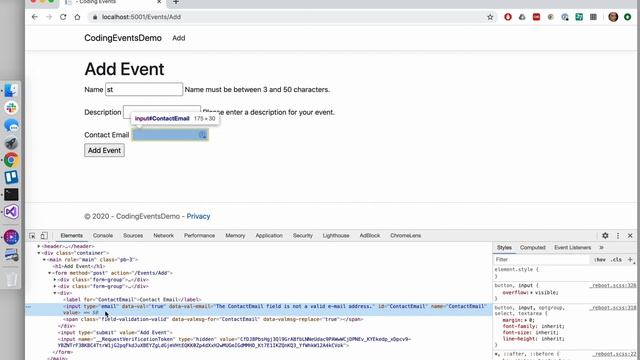Expand the header element node
This screenshot has height=360, width=640.
coord(39,247)
